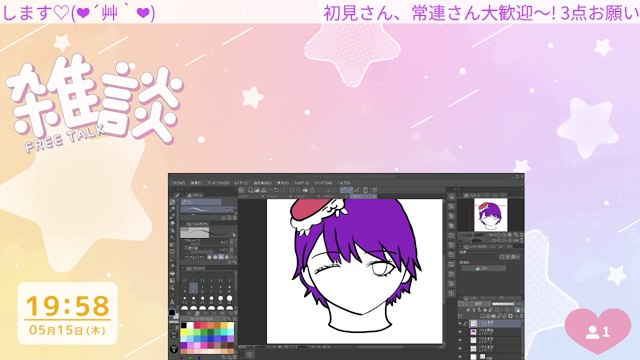Select the highlighted anti-aliasing option circle
Screen dimensions: 640x360
click(x=221, y=257)
